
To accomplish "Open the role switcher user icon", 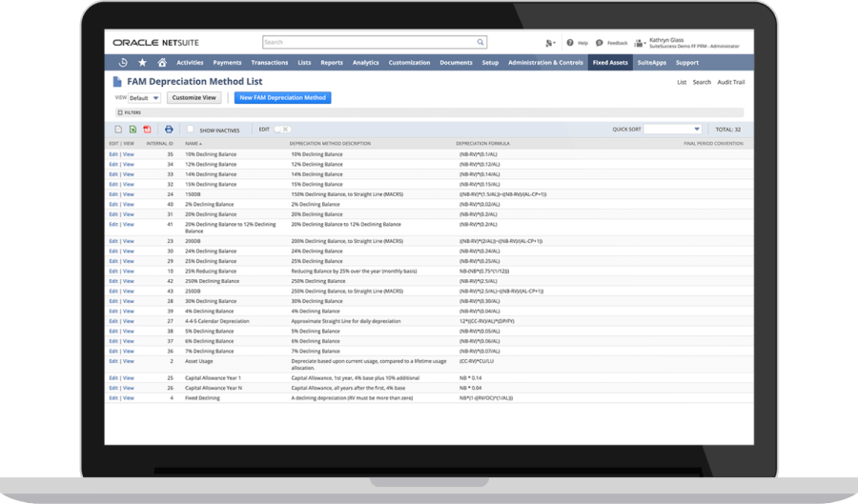I will click(x=640, y=43).
